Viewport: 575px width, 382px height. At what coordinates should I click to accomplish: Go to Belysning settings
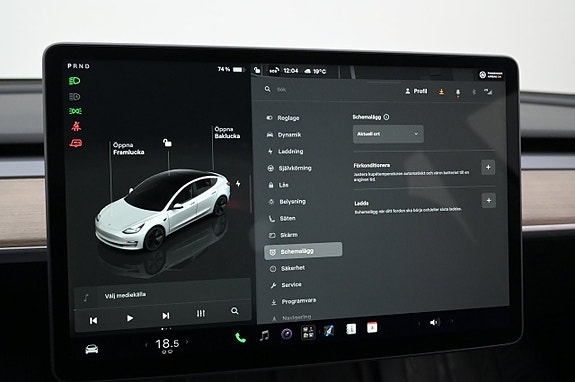pos(287,201)
